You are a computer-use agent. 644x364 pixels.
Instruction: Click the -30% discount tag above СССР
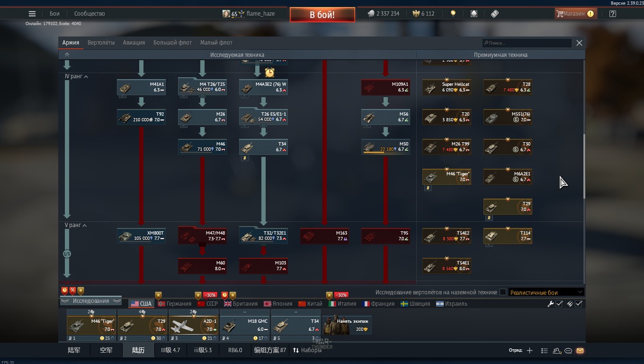(210, 295)
